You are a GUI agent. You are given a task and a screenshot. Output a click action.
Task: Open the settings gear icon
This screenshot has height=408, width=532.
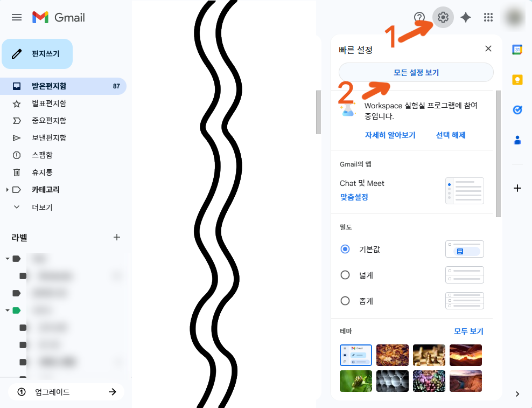pyautogui.click(x=443, y=17)
